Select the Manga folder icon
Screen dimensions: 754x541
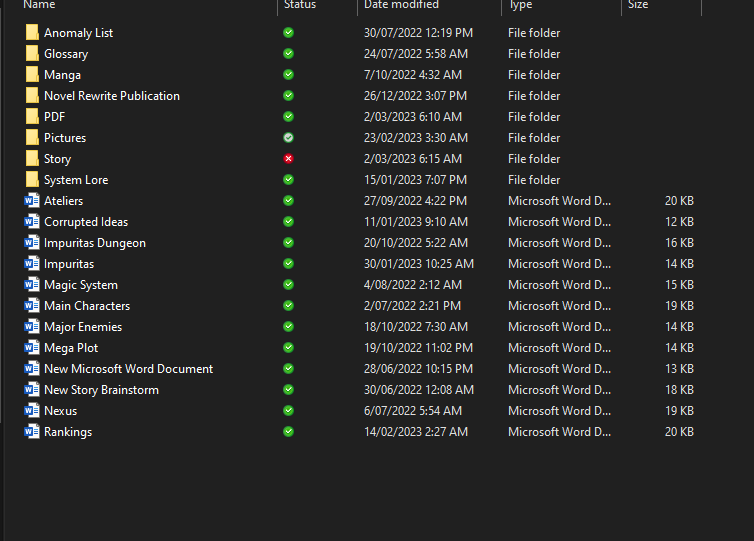tap(32, 75)
